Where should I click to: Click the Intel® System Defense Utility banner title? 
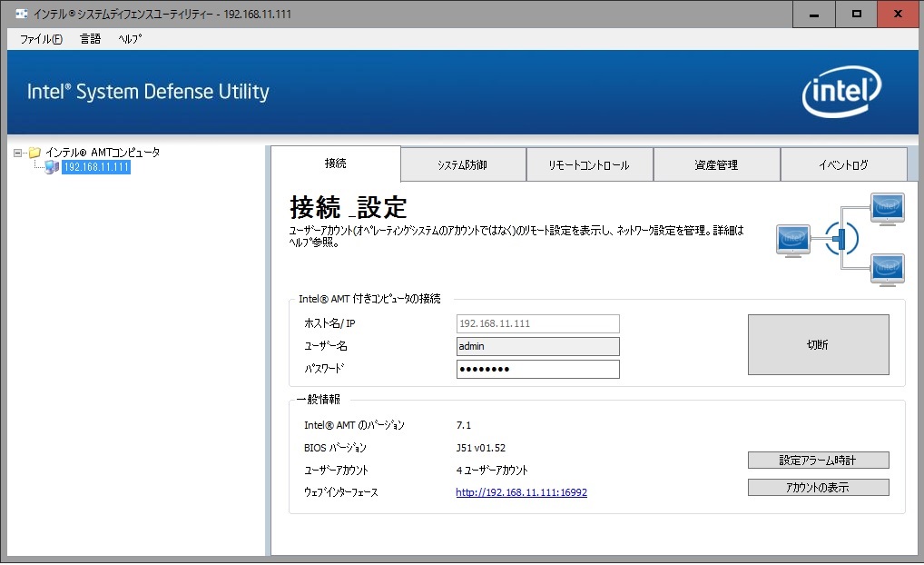148,92
